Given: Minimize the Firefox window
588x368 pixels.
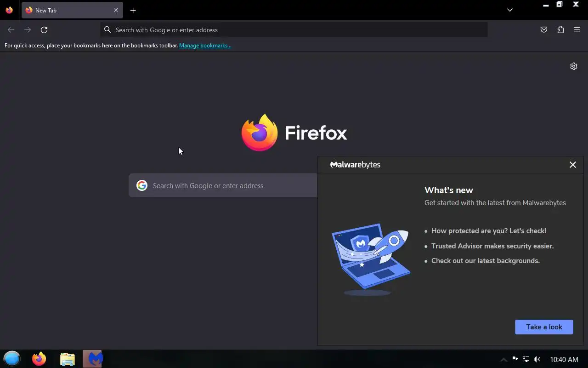Looking at the screenshot, I should (x=546, y=5).
